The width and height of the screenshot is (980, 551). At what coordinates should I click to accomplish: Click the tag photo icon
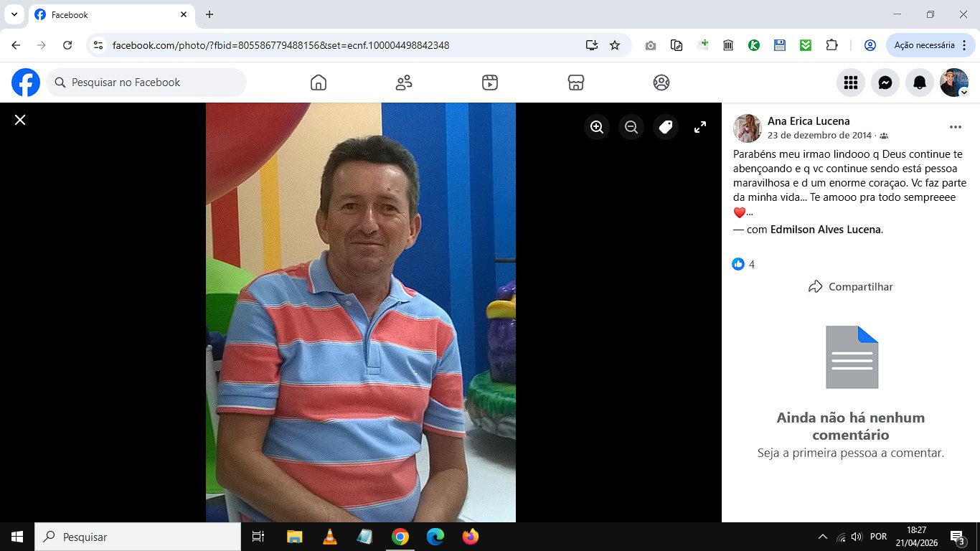[x=666, y=127]
